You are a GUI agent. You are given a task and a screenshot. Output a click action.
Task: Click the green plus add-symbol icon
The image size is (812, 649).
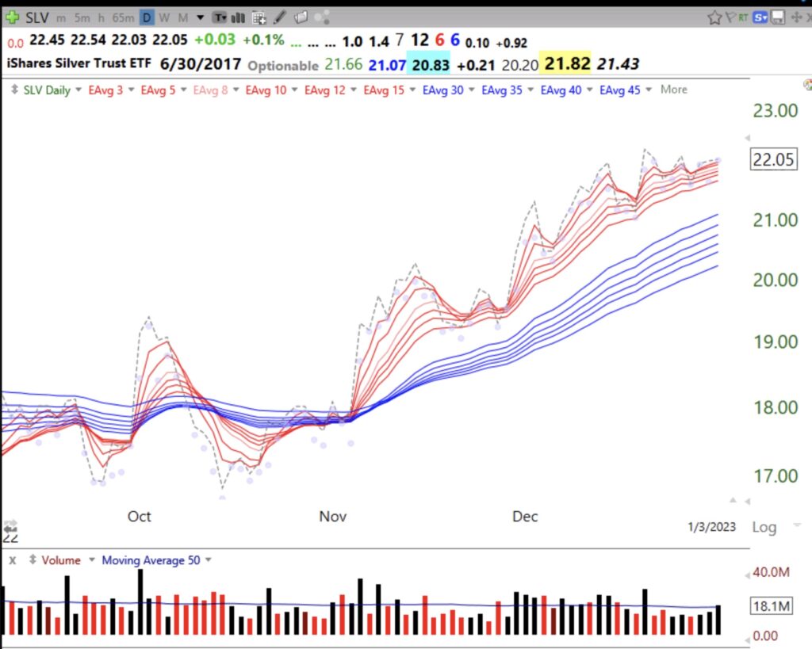click(12, 17)
